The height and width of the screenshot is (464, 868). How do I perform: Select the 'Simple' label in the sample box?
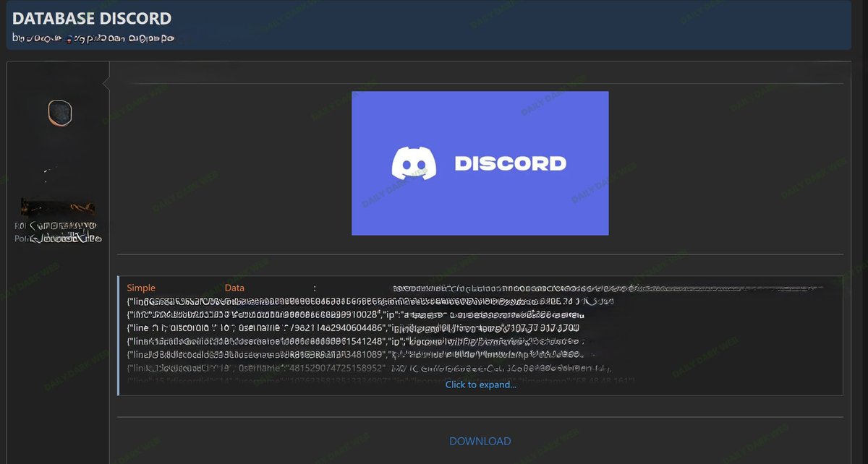[141, 288]
